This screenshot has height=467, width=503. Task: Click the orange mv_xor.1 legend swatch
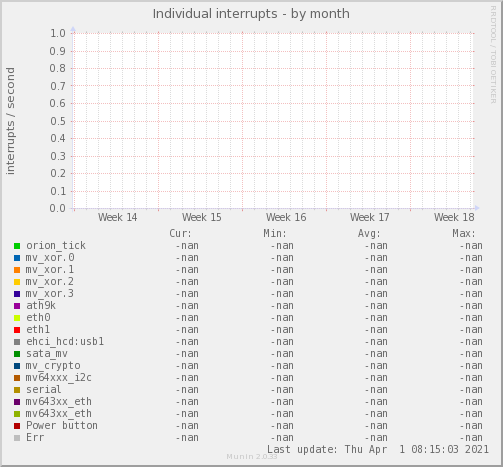pyautogui.click(x=17, y=270)
